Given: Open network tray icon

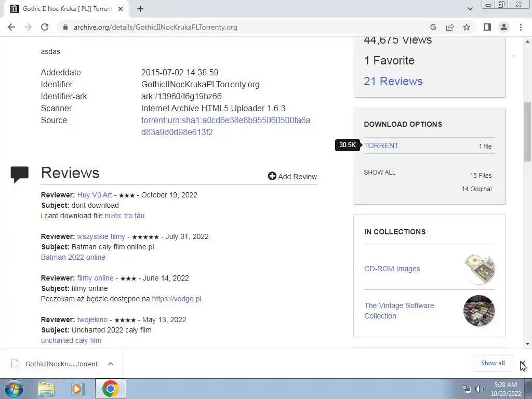Looking at the screenshot, I should coord(467,389).
